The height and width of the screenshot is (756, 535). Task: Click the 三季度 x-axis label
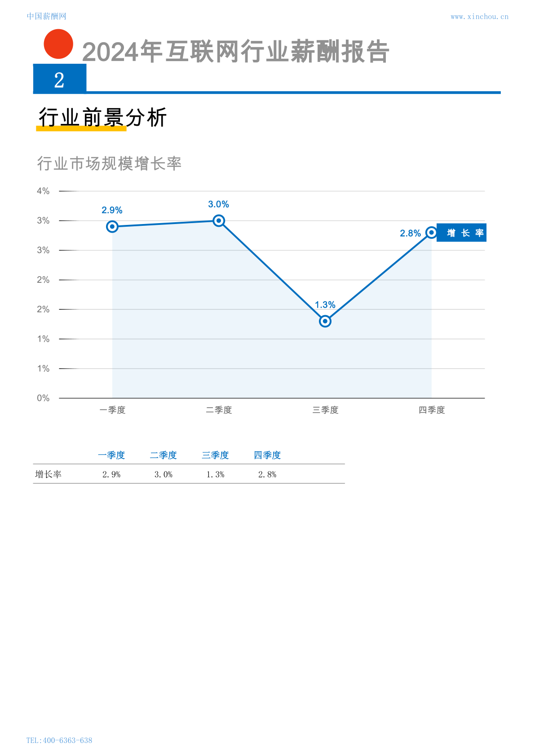[325, 410]
